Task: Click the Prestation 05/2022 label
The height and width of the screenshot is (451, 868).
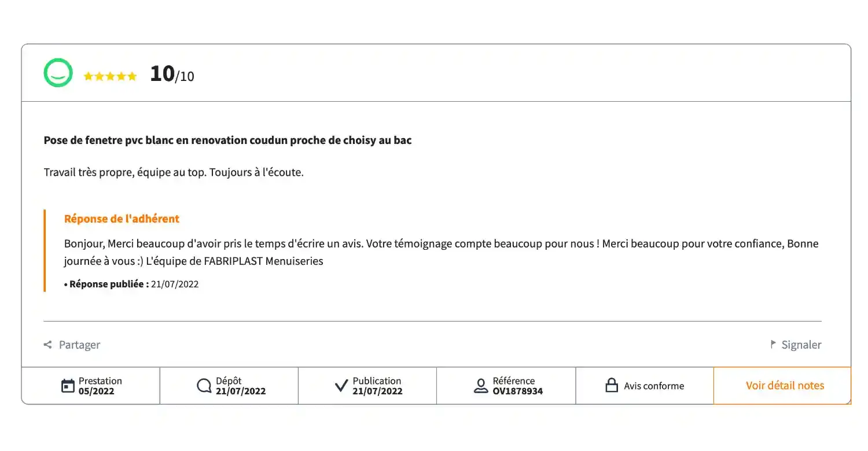Action: click(x=100, y=386)
